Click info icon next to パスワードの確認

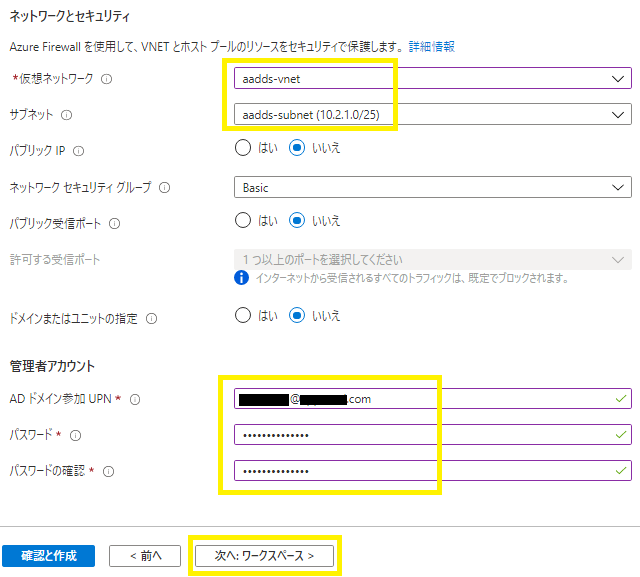click(109, 472)
